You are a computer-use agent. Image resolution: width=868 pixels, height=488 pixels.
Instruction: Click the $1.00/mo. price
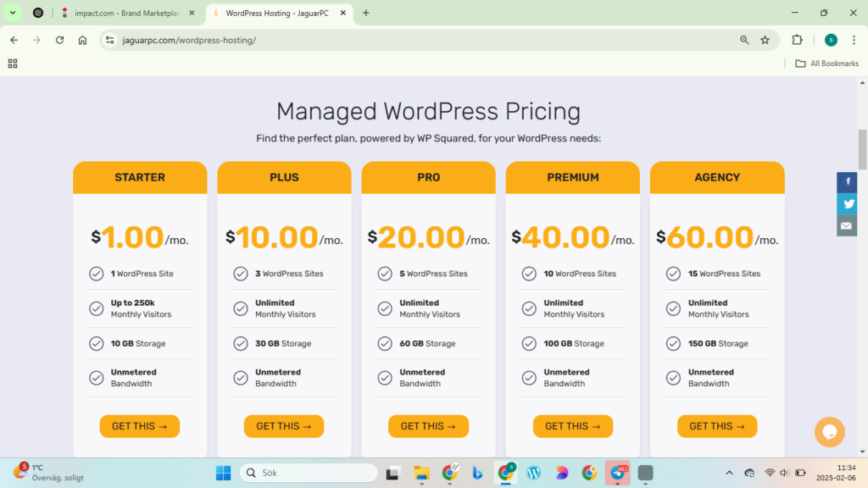click(x=140, y=237)
